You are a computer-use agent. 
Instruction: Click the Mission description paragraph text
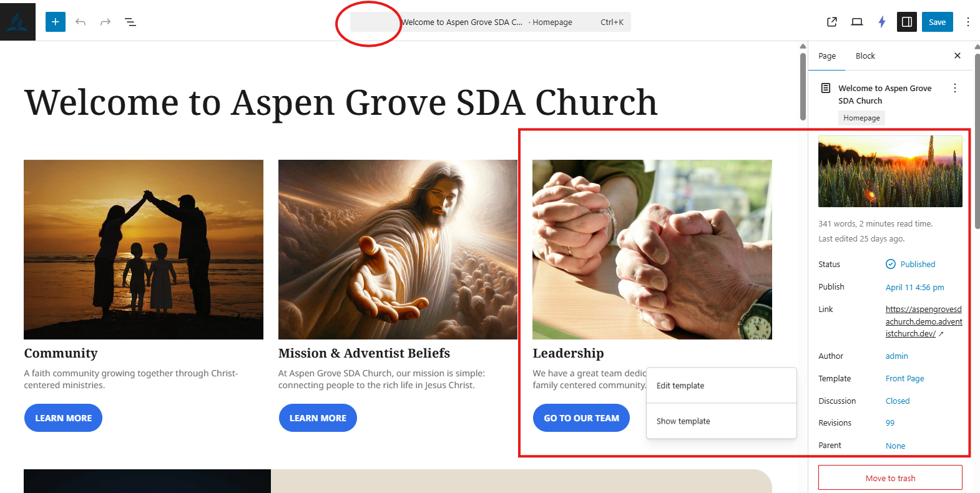[x=381, y=379]
